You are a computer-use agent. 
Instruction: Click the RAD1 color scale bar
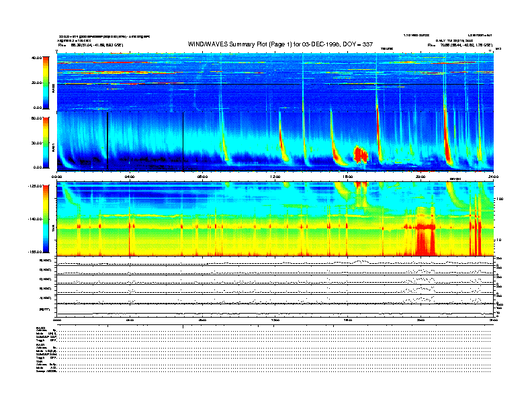(x=46, y=142)
